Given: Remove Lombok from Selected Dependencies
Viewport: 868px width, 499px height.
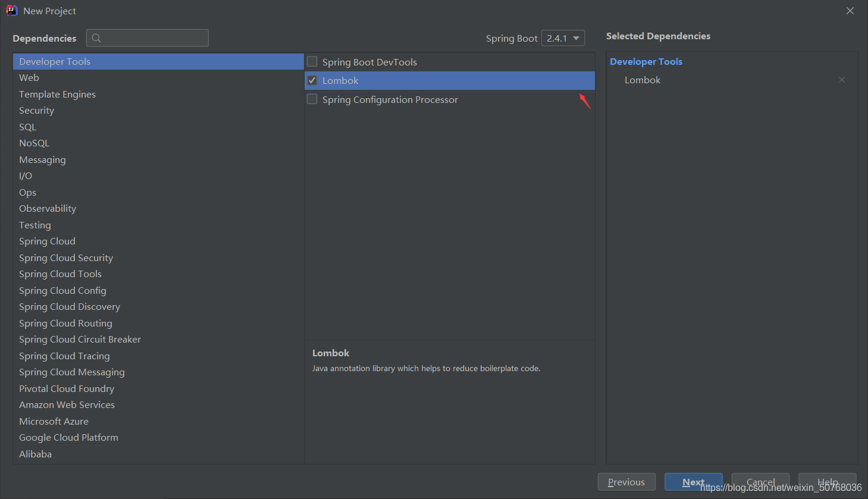Looking at the screenshot, I should point(842,80).
